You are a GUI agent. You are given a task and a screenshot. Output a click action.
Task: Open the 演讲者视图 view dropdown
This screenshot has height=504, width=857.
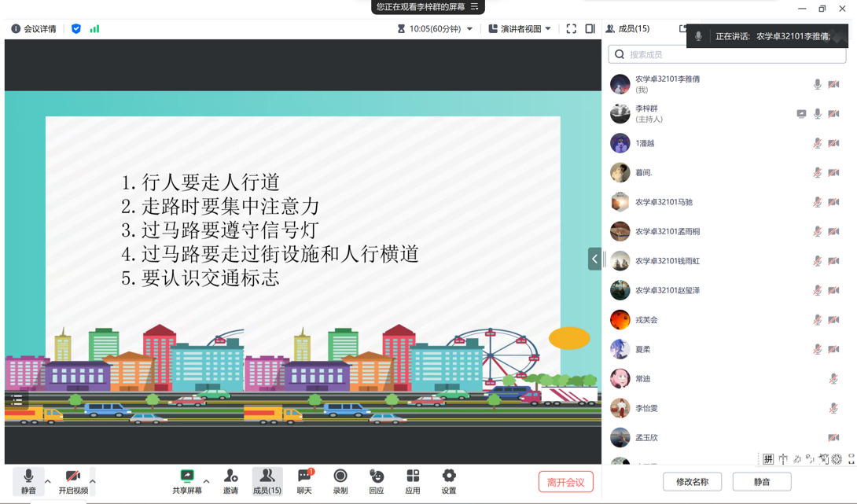(x=520, y=29)
